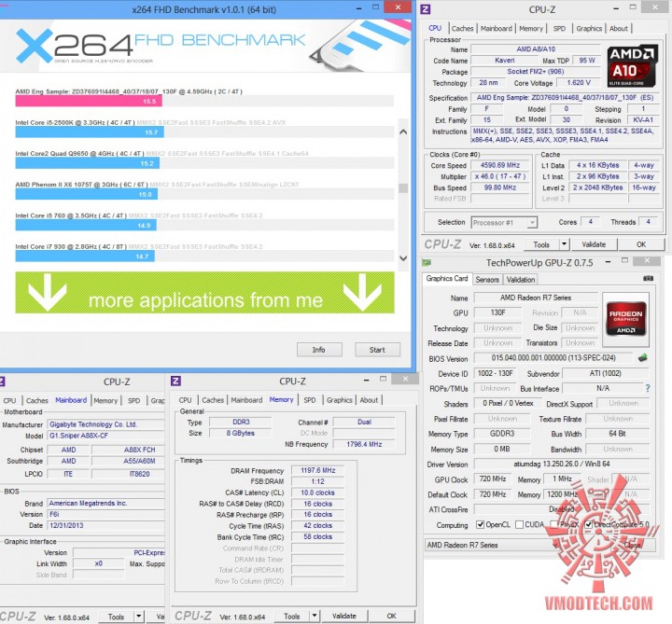Click the NB Frequency 1796.4 MHz value
The width and height of the screenshot is (672, 624).
coord(364,444)
